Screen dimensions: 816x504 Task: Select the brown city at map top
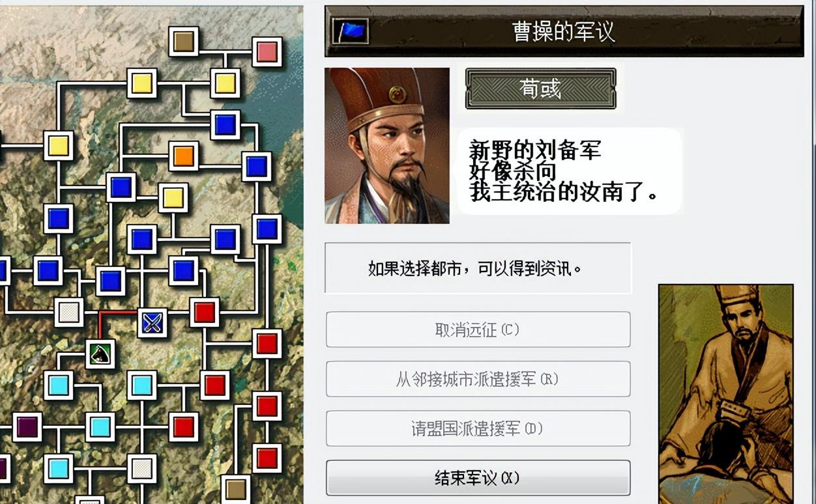click(x=184, y=42)
